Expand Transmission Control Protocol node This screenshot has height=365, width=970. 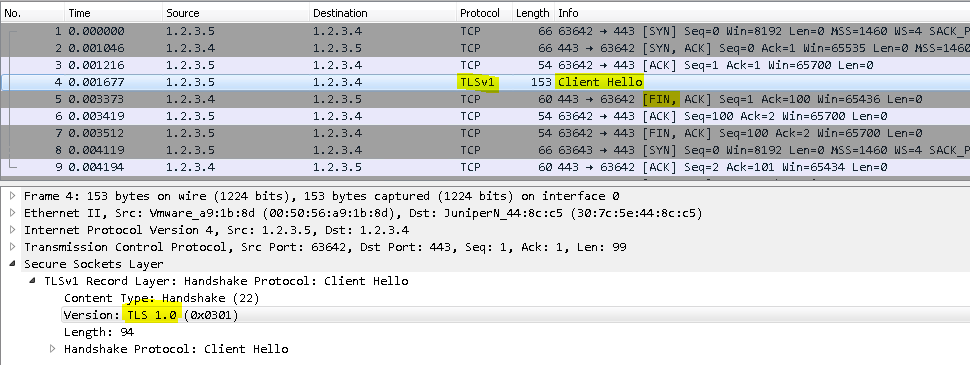coord(13,247)
